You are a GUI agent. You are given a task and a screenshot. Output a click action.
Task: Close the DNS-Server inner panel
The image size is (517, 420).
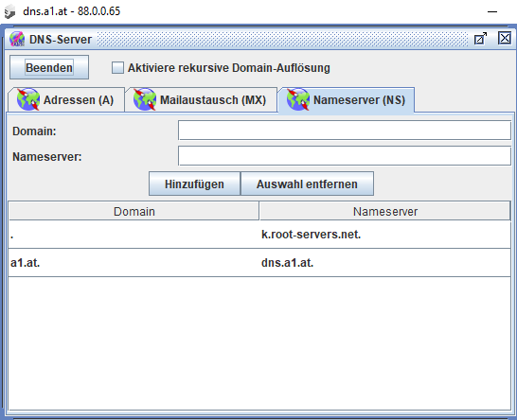click(505, 38)
